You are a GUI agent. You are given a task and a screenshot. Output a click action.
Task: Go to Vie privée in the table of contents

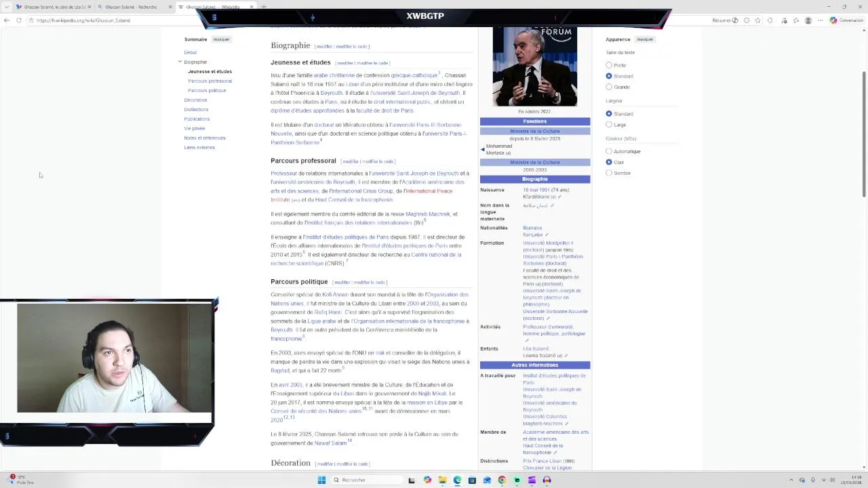coord(195,128)
